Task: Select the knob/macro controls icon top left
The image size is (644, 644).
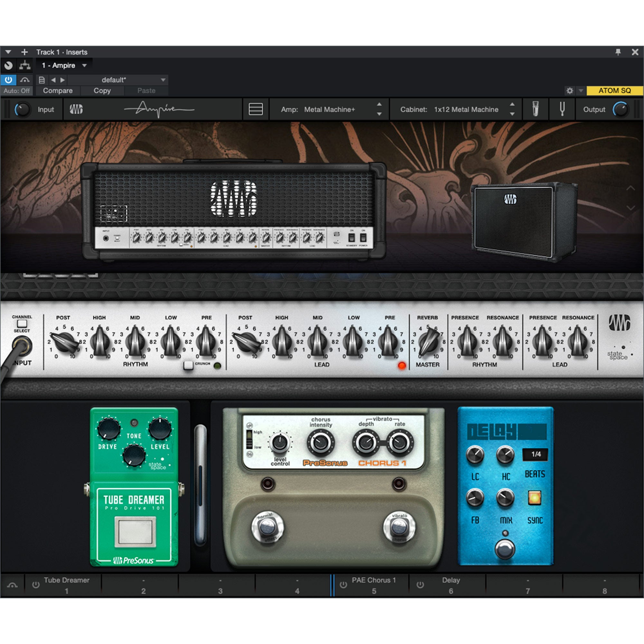Action: 9,65
